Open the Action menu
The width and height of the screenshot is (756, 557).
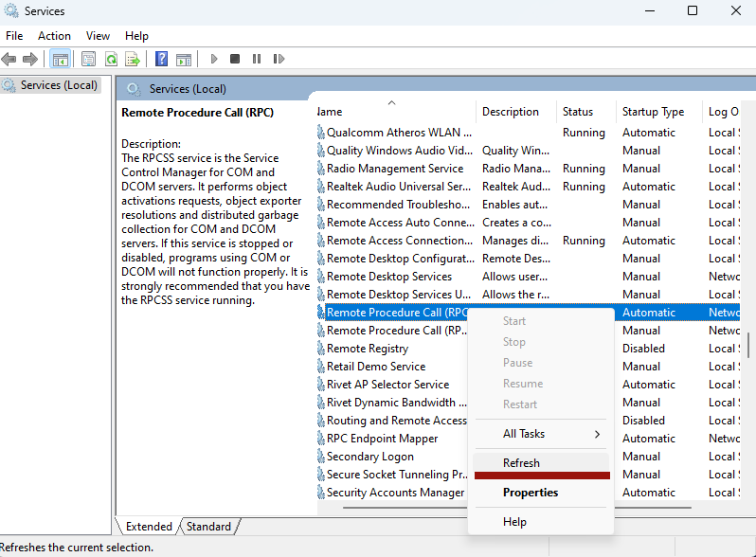click(x=54, y=36)
